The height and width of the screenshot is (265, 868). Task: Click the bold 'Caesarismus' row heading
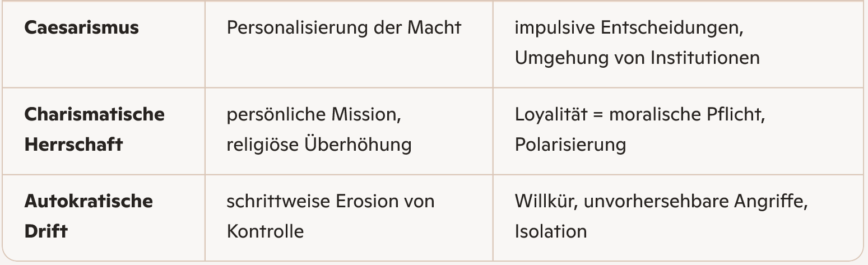81,27
